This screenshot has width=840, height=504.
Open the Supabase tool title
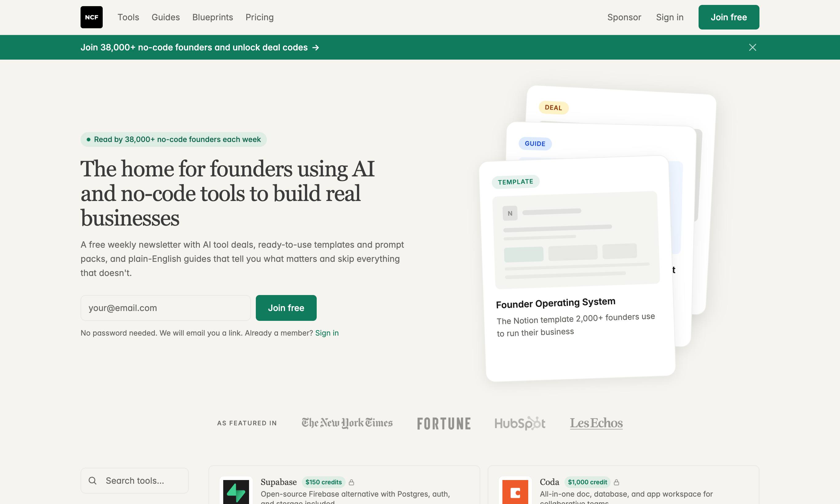point(279,482)
